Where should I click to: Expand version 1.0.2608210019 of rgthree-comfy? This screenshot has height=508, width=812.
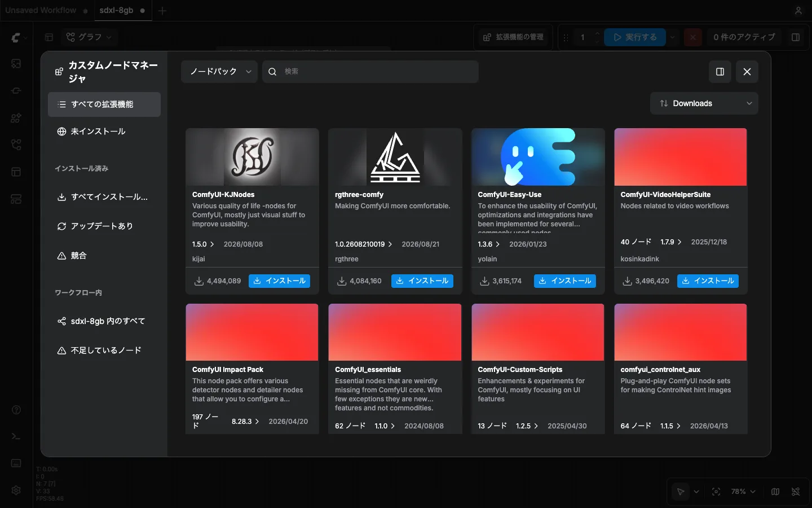[x=363, y=244]
